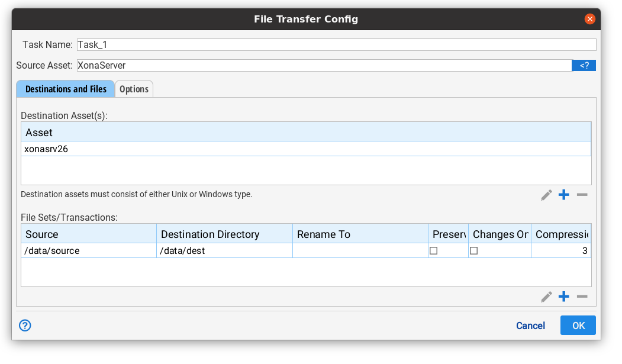Remove the file set with minus icon

tap(582, 297)
